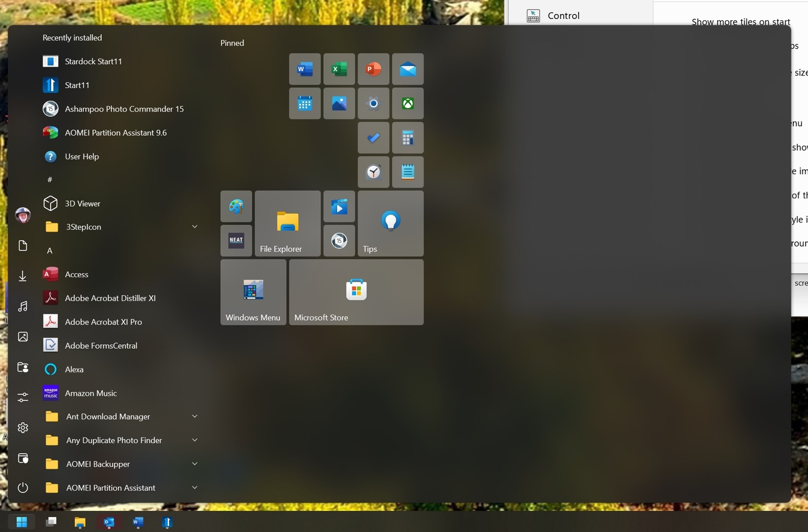Open Adobe Acrobat XI Pro
The height and width of the screenshot is (532, 808).
(121, 322)
